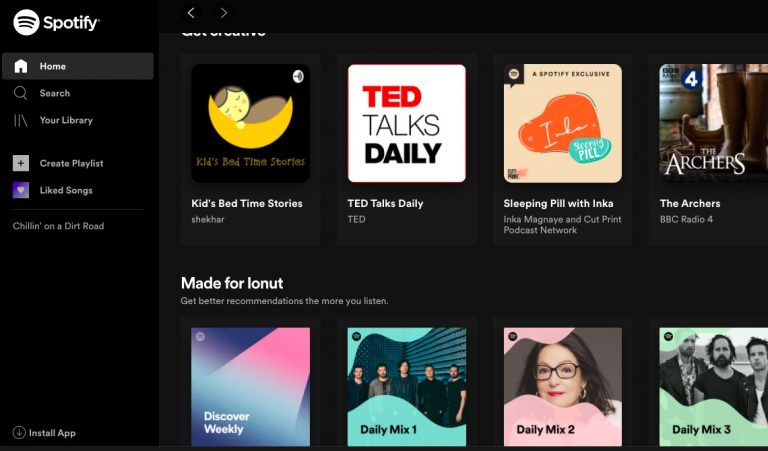Go forward with right arrow
The image size is (768, 451).
[x=223, y=13]
